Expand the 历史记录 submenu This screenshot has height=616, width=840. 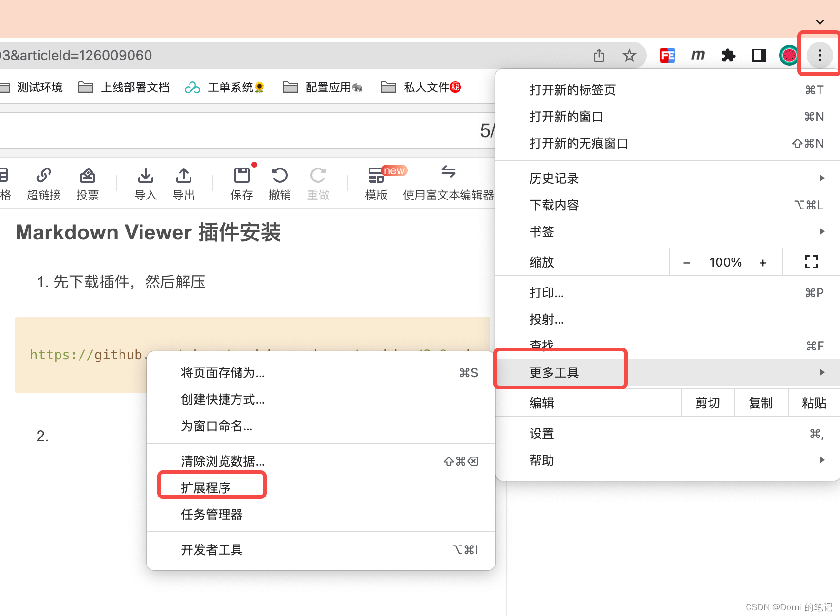pyautogui.click(x=668, y=179)
